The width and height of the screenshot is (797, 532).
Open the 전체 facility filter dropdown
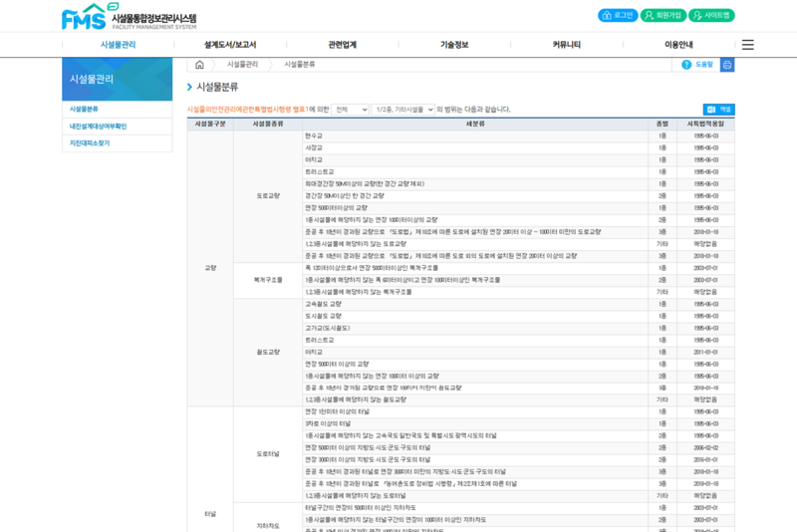[x=350, y=110]
